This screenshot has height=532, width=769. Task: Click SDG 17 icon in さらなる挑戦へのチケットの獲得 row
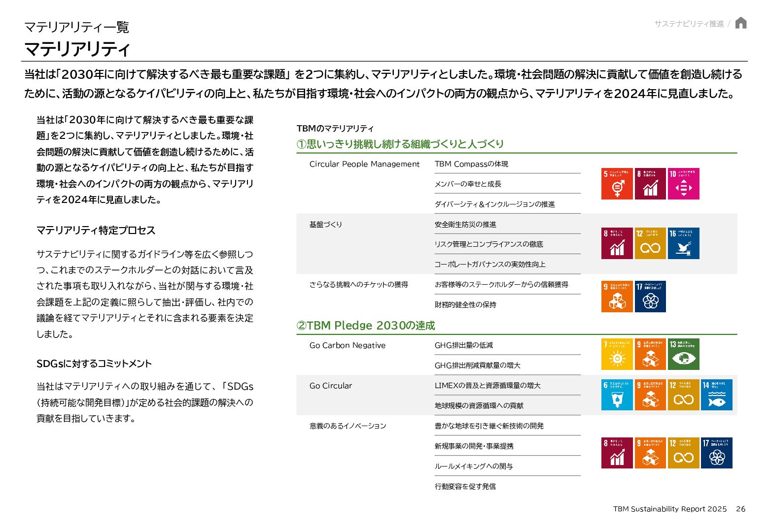(x=650, y=297)
